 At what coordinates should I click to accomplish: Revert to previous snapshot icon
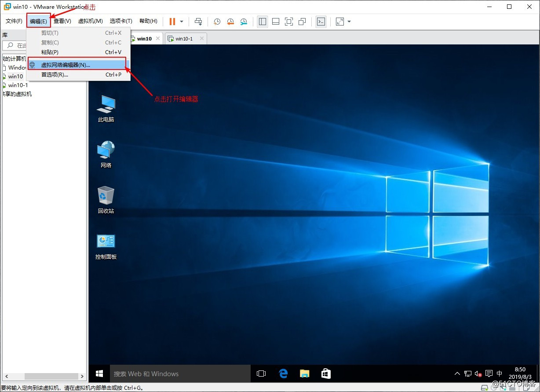click(x=230, y=21)
